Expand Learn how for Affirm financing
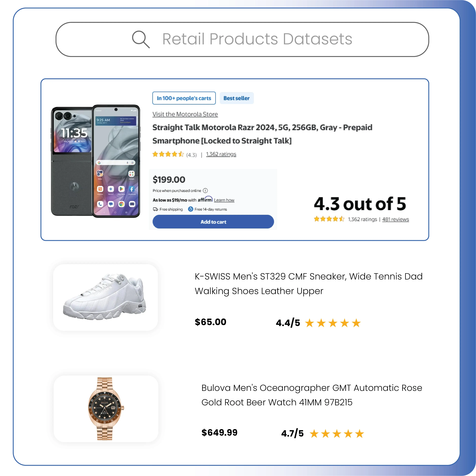 click(x=224, y=200)
